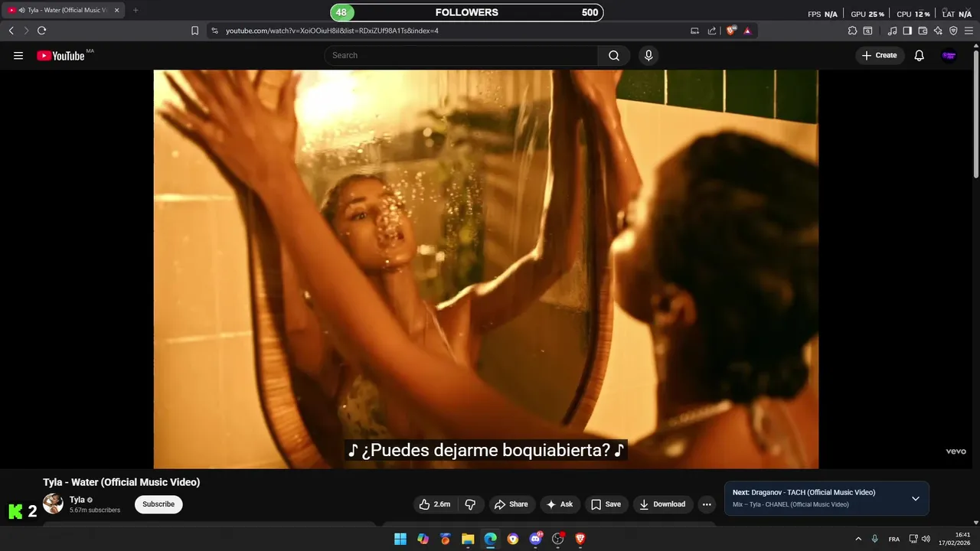Open Microsoft Edge from the taskbar
The height and width of the screenshot is (551, 980).
pyautogui.click(x=490, y=539)
